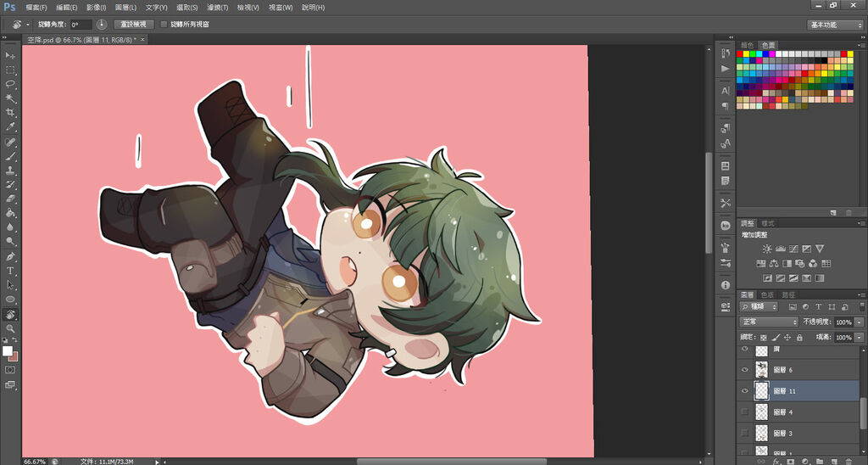Select the Clone Stamp tool

tap(10, 171)
